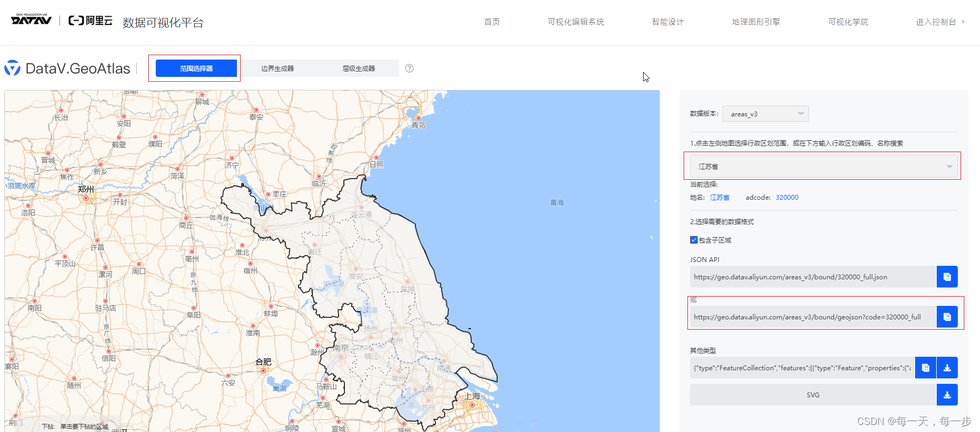Click the adcode 320000 link
The width and height of the screenshot is (980, 432).
pyautogui.click(x=787, y=198)
